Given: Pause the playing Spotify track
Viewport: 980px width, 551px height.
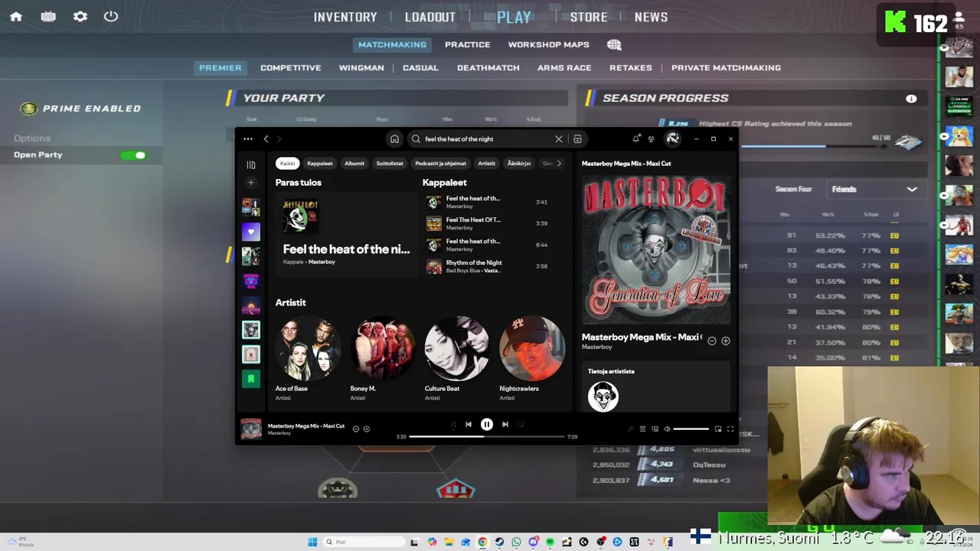Looking at the screenshot, I should point(486,425).
